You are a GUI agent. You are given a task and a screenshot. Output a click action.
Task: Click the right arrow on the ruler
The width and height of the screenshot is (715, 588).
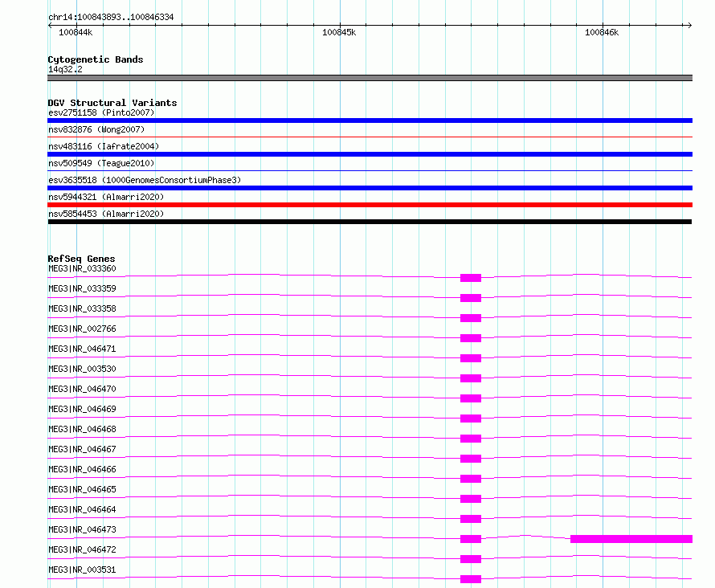point(689,25)
